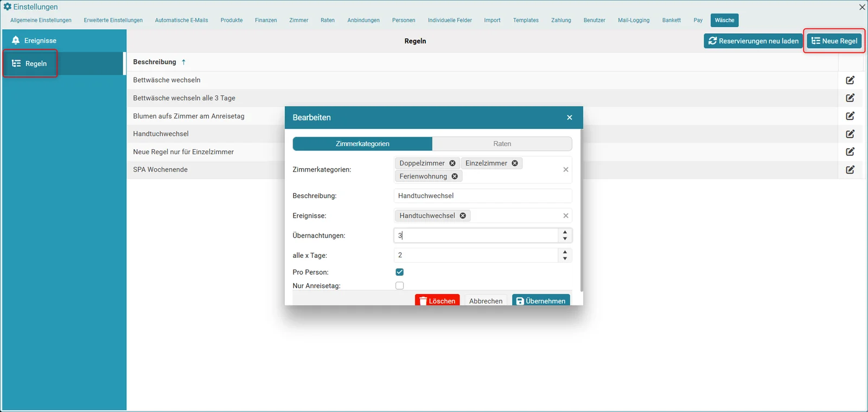Switch to the Raten tab in dialog
This screenshot has height=412, width=868.
coord(502,144)
